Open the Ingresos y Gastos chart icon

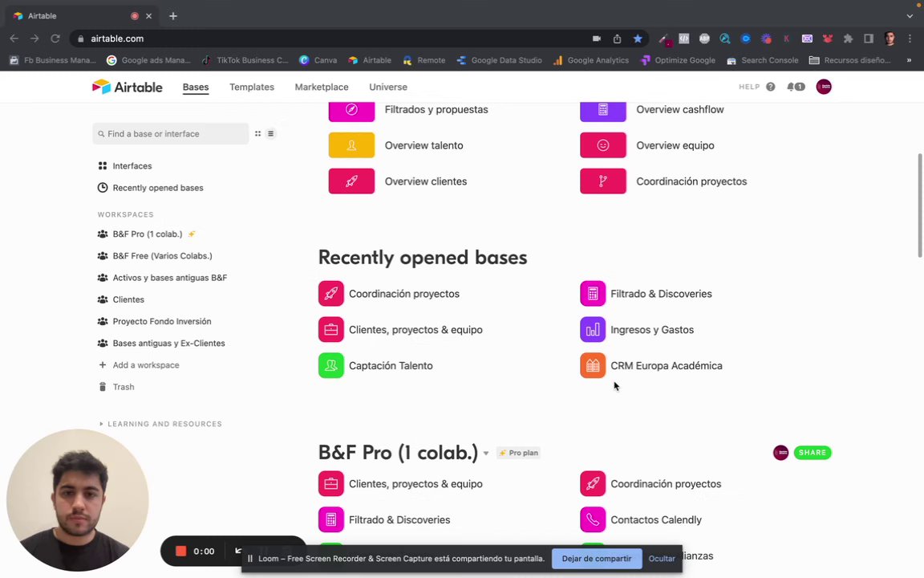[x=593, y=330]
